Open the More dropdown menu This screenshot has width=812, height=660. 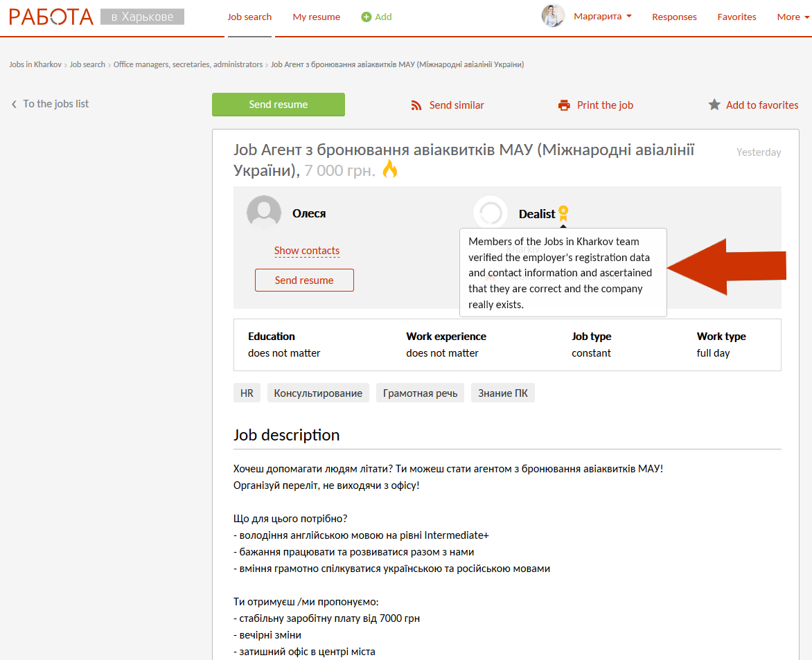click(793, 17)
